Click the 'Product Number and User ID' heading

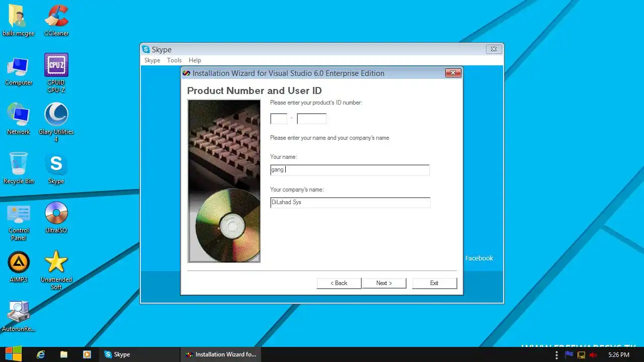[x=255, y=90]
